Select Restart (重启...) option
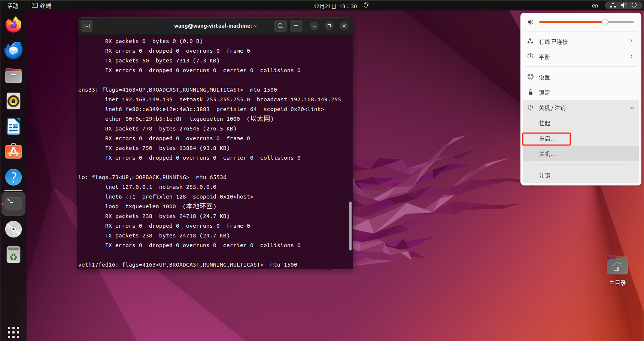 [580, 138]
